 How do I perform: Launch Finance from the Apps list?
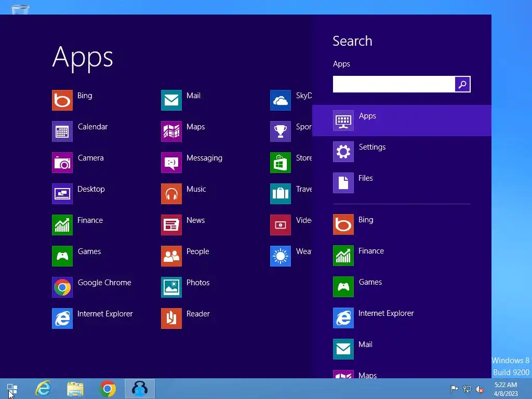click(62, 225)
